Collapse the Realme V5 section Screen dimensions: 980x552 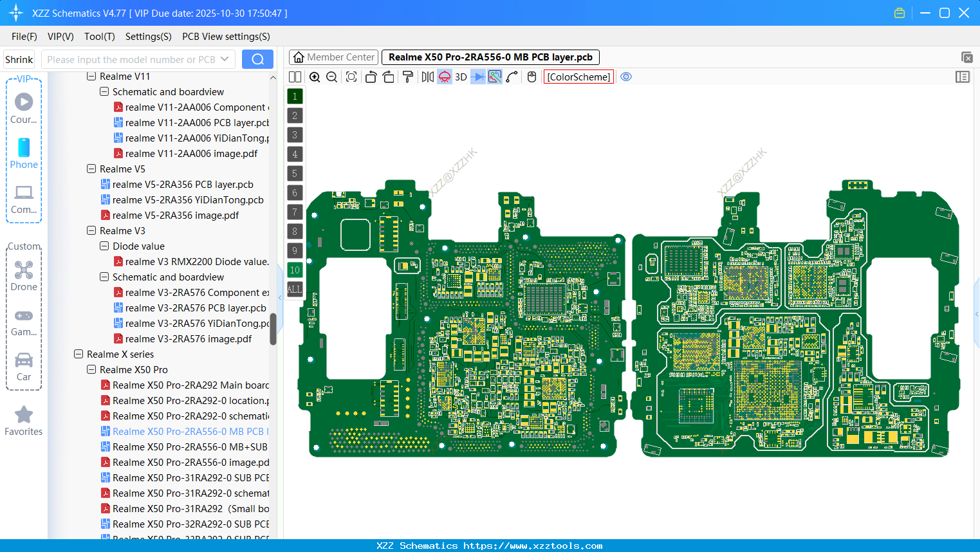[x=91, y=169]
